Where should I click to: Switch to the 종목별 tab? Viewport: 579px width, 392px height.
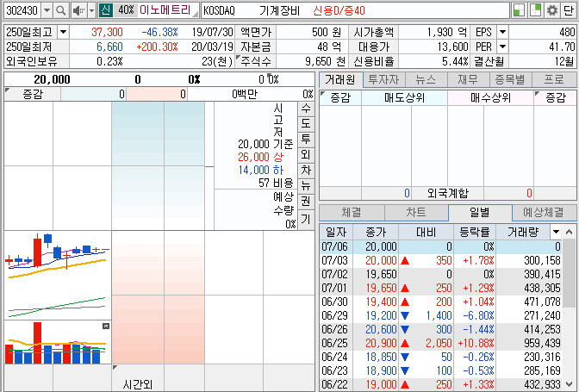coord(510,80)
